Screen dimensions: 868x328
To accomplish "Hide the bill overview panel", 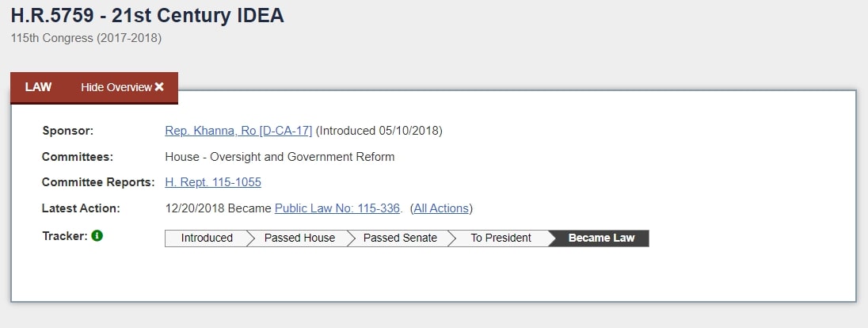I will tap(122, 87).
